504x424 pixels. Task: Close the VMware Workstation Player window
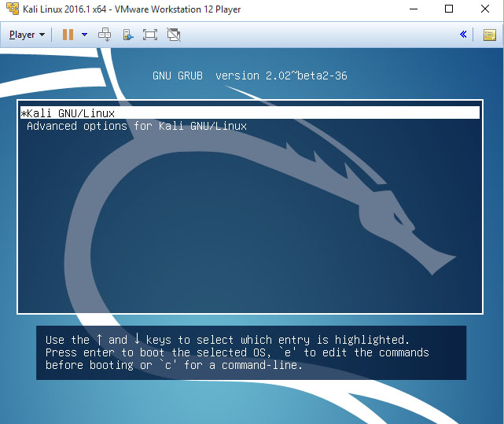click(x=485, y=9)
